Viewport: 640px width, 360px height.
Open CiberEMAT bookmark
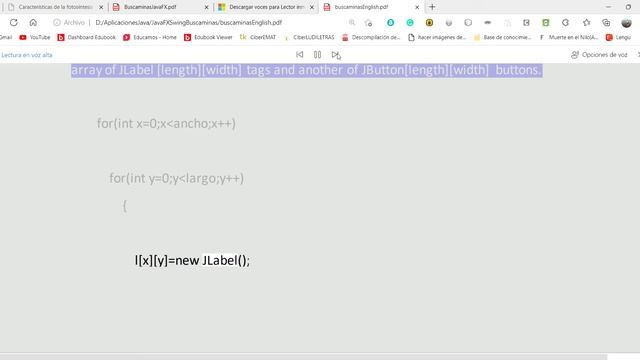coord(258,37)
